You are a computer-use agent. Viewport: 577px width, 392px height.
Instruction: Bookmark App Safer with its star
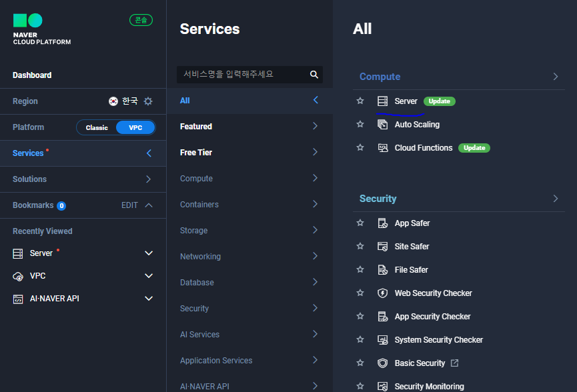click(360, 223)
